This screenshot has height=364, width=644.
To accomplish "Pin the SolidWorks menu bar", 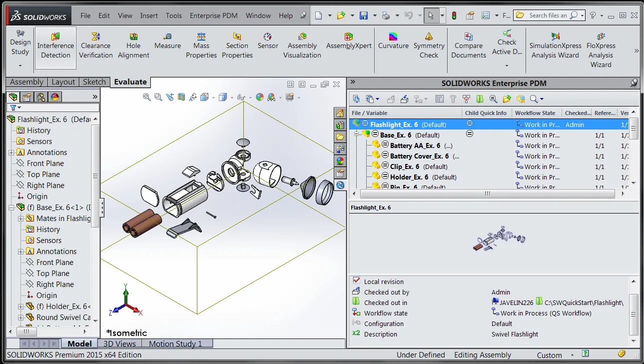I will tap(303, 15).
